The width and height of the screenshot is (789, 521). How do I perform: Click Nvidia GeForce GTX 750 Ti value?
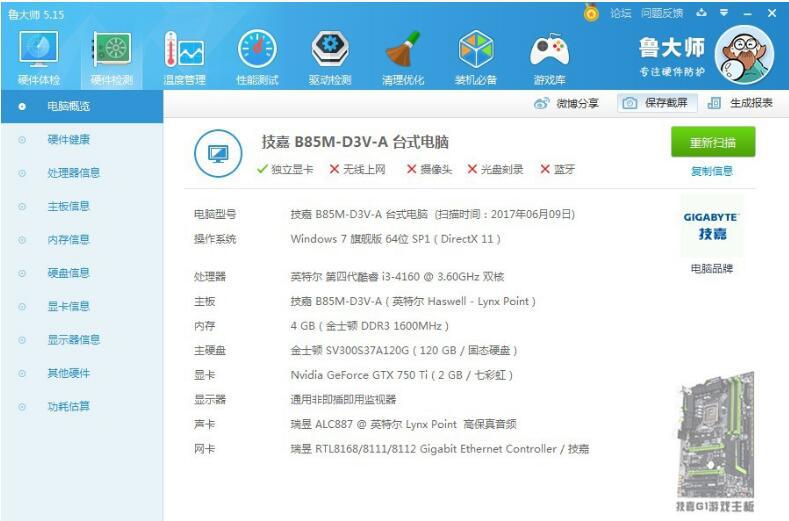(x=402, y=375)
